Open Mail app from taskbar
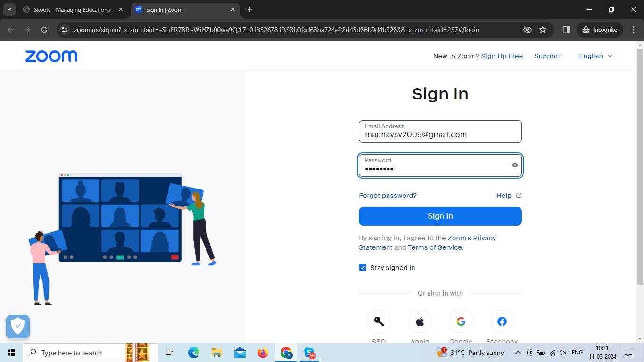The width and height of the screenshot is (644, 362). pyautogui.click(x=239, y=353)
